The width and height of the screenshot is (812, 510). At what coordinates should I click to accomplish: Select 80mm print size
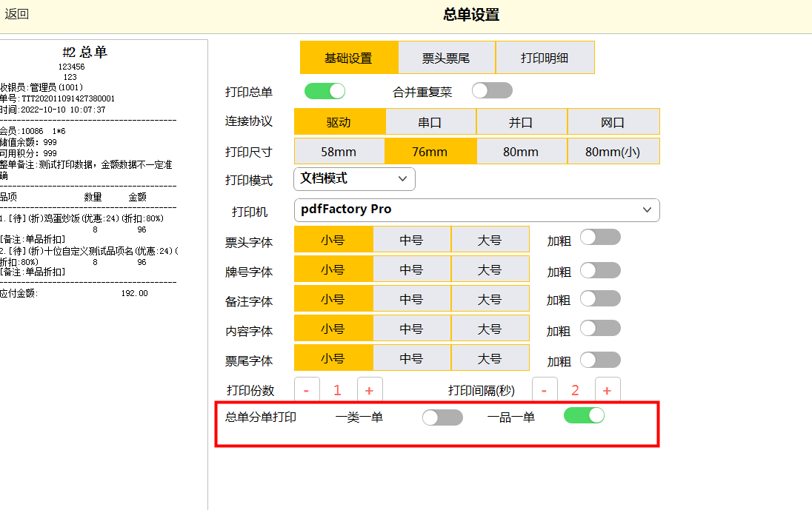521,152
